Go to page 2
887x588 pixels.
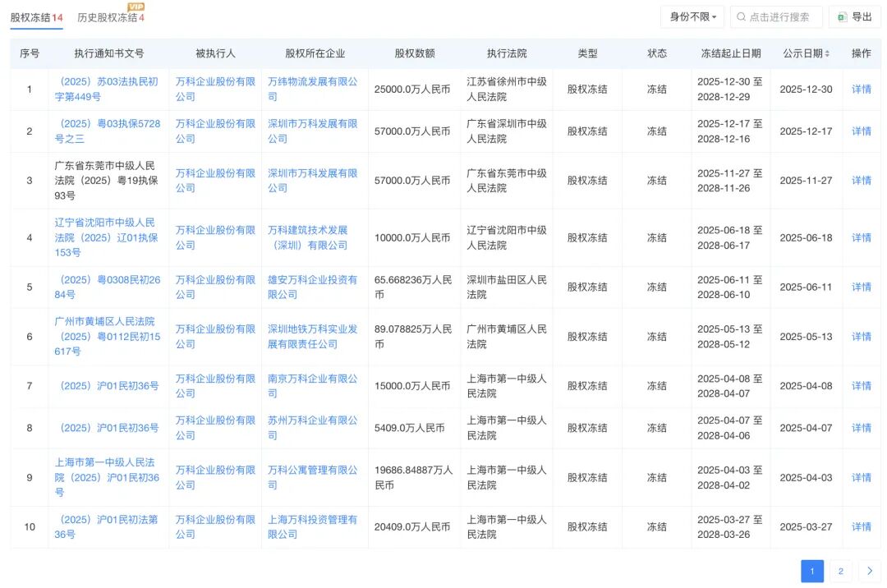(841, 571)
